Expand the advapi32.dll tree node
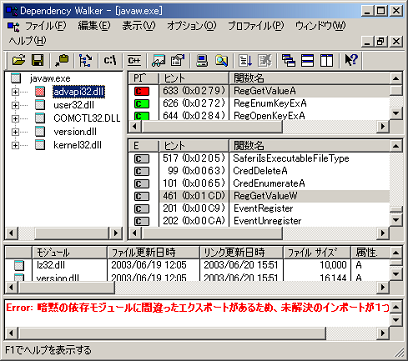This screenshot has height=361, width=408. click(15, 92)
